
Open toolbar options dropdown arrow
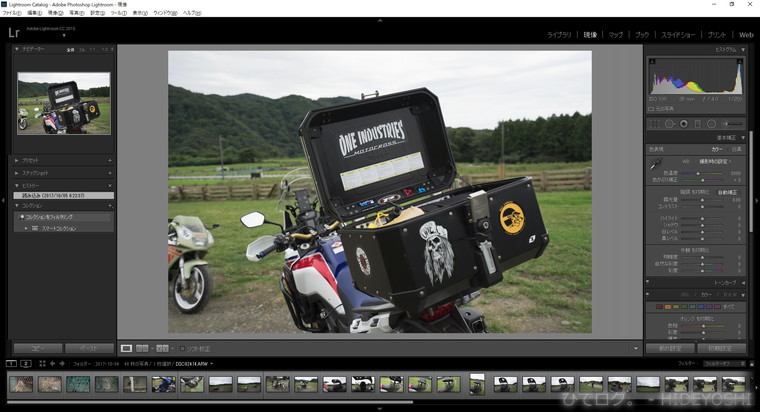(x=636, y=349)
